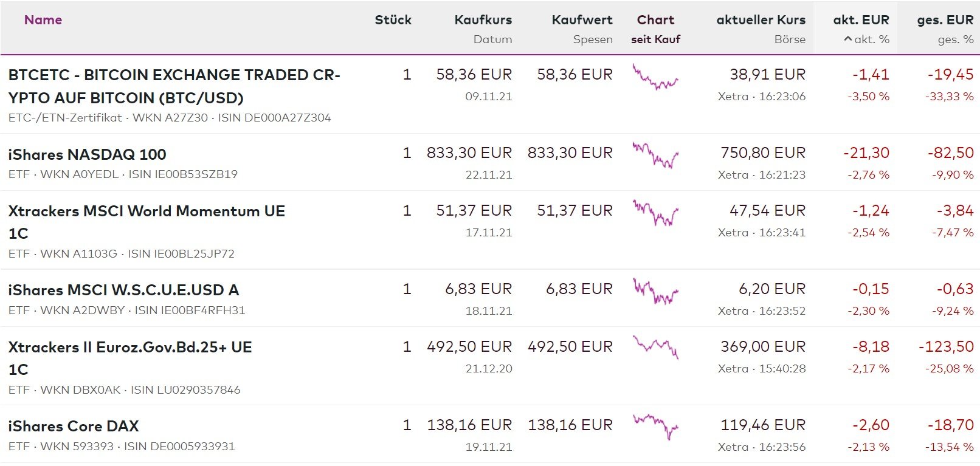Sort by Kaufkurs column header
The width and height of the screenshot is (980, 466).
[x=483, y=20]
